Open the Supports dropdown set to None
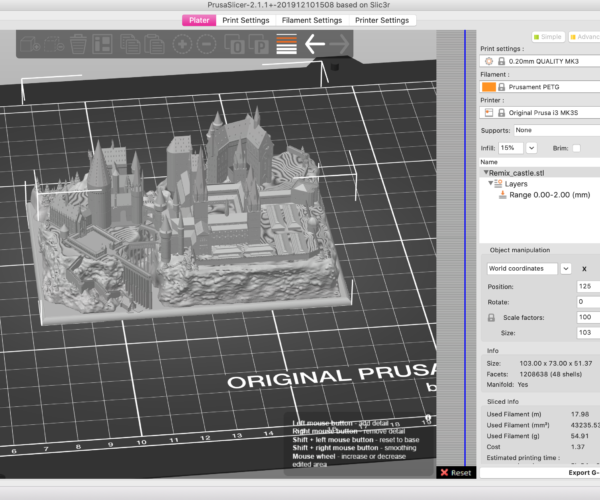600x500 pixels. 557,130
